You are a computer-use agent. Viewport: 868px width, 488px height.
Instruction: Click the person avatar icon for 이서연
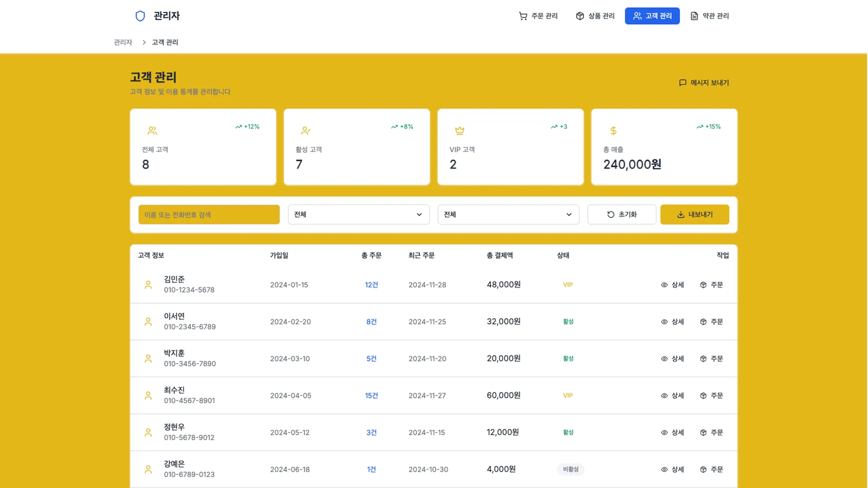tap(148, 322)
